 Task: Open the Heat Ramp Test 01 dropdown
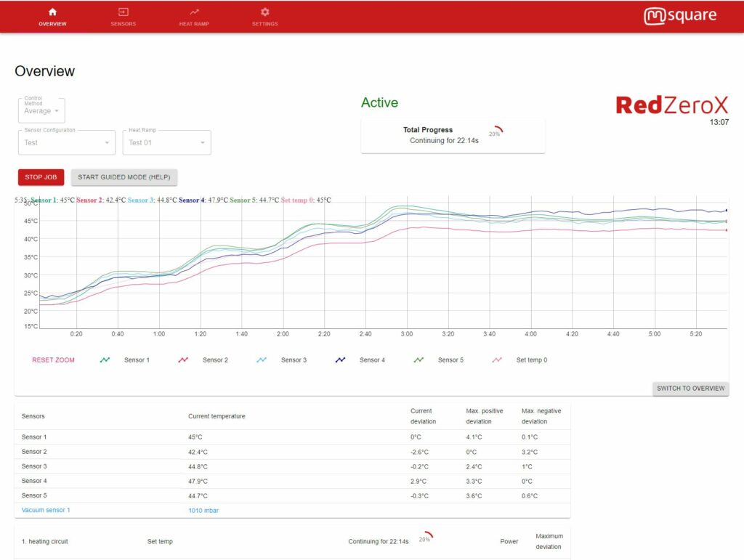pos(166,142)
